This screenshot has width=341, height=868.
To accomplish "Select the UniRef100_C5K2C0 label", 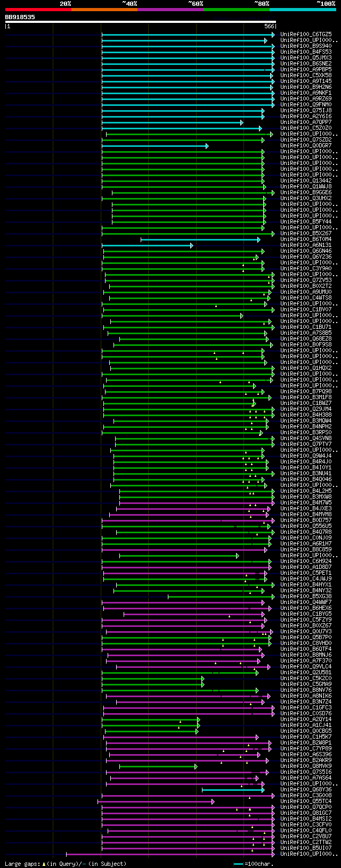I will (x=306, y=678).
